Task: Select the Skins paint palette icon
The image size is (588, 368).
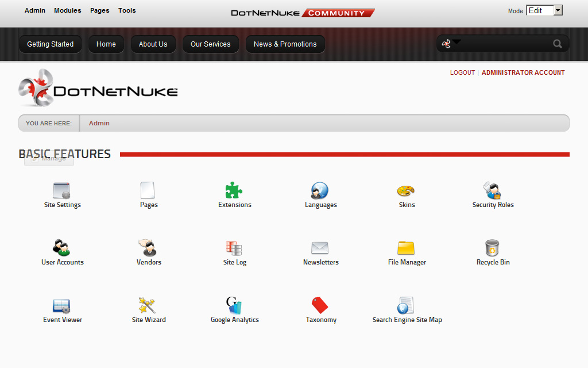Action: point(406,191)
